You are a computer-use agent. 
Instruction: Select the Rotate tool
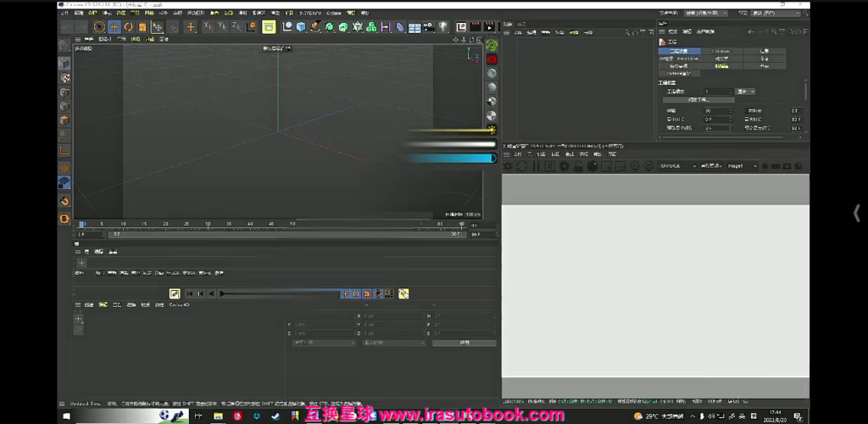point(129,26)
